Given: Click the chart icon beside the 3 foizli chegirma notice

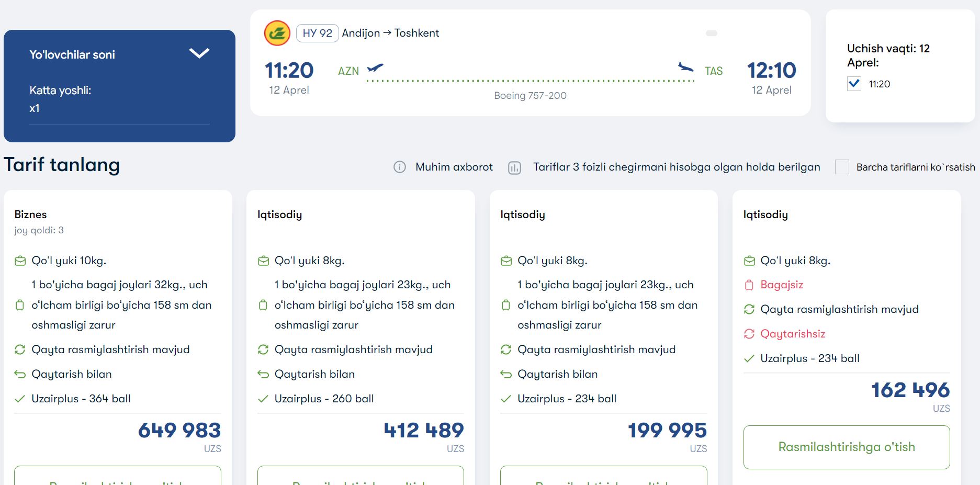Looking at the screenshot, I should pos(515,168).
